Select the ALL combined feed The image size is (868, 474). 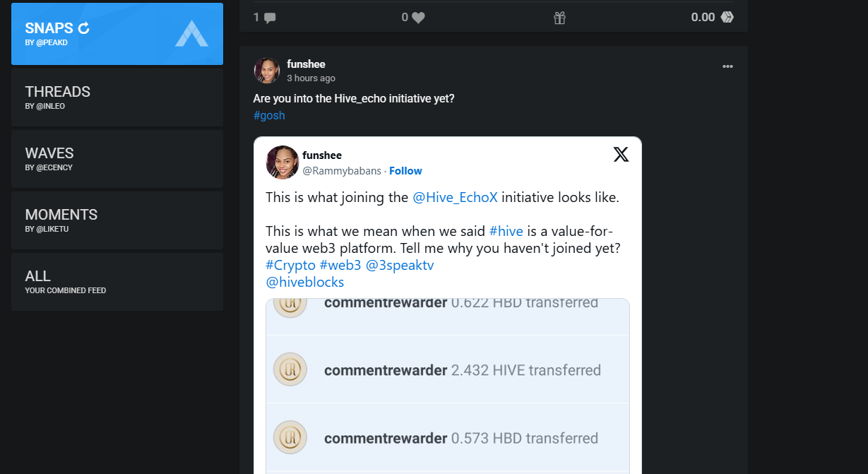pos(117,282)
